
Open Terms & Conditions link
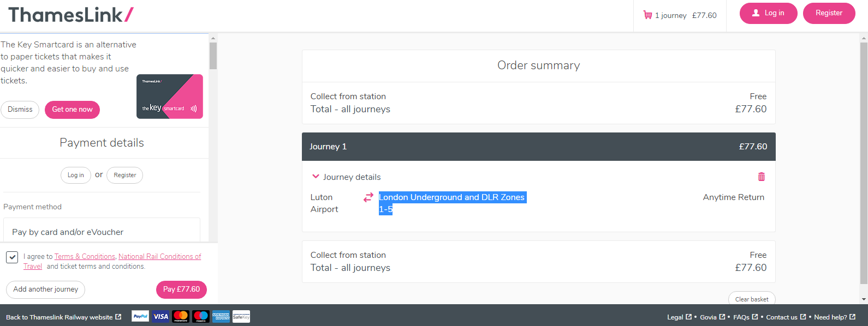(85, 256)
